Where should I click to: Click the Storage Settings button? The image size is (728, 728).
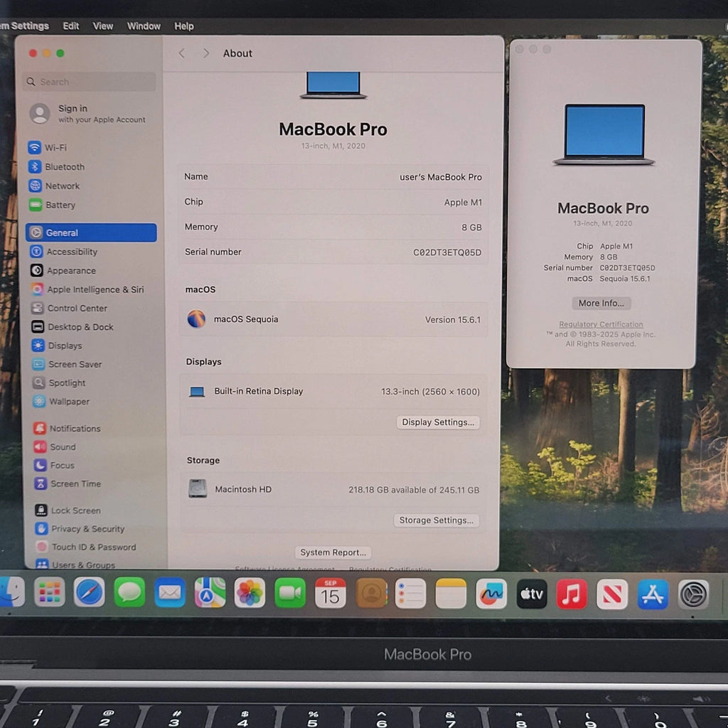coord(436,520)
